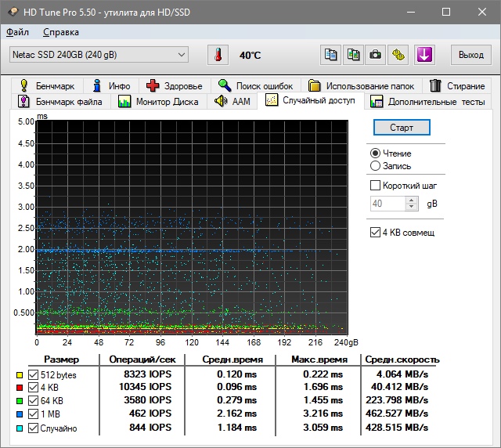Viewport: 501px width, 448px height.
Task: Select the Случайный доступ tab
Action: pyautogui.click(x=311, y=100)
